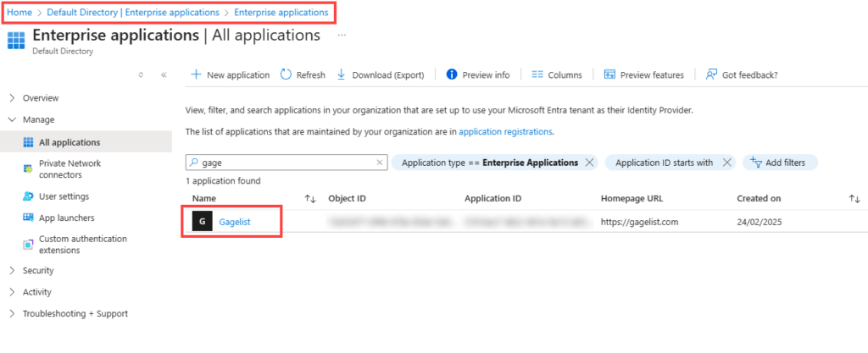Download the applications export
868x353 pixels.
(381, 74)
